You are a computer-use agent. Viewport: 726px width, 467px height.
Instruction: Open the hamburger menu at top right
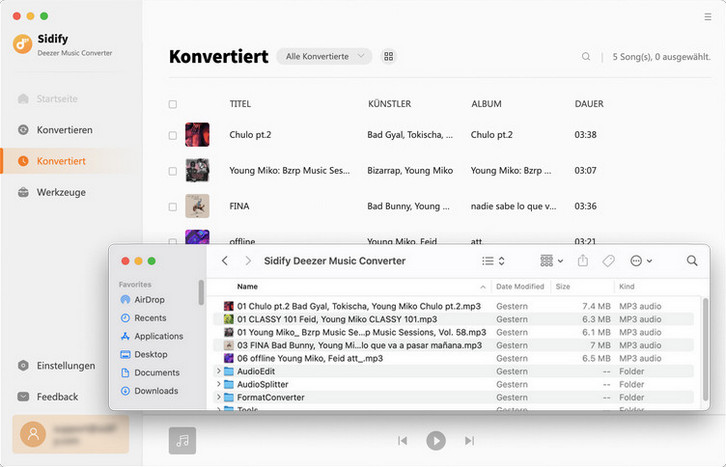pyautogui.click(x=707, y=17)
